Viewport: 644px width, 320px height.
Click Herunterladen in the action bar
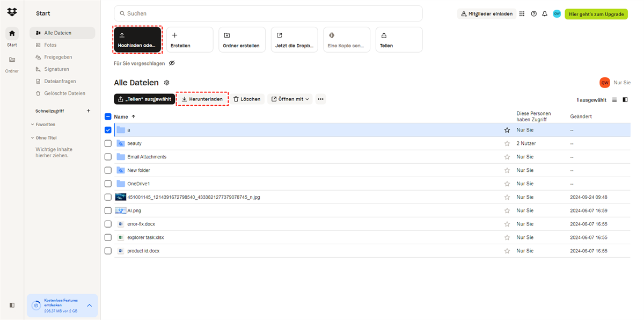(x=202, y=99)
